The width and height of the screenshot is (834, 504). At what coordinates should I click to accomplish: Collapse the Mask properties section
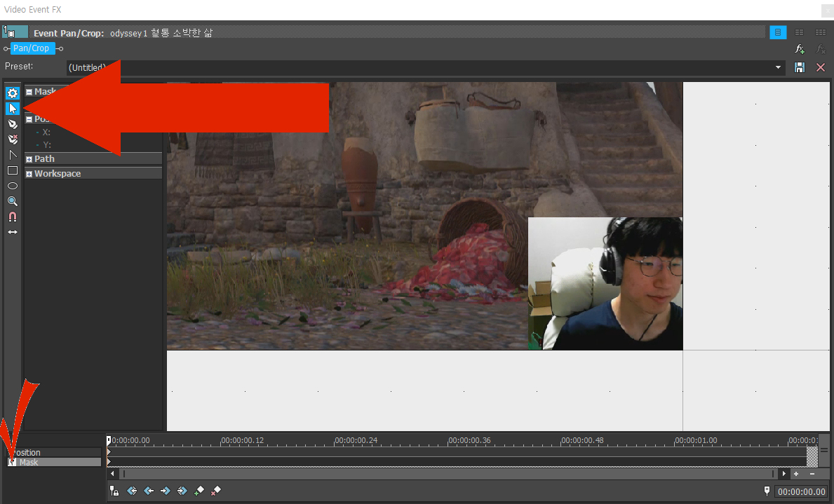29,92
